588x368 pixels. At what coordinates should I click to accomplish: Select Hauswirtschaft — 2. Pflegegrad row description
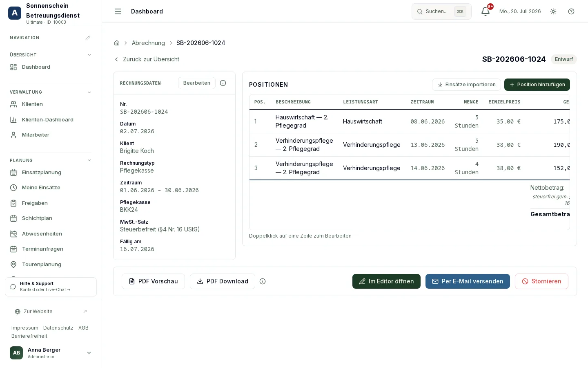tap(302, 121)
